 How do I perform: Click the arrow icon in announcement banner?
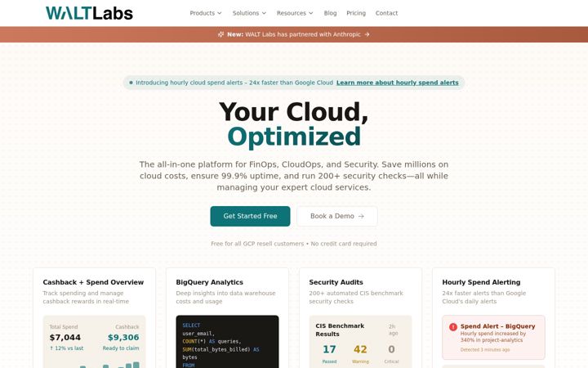point(367,34)
